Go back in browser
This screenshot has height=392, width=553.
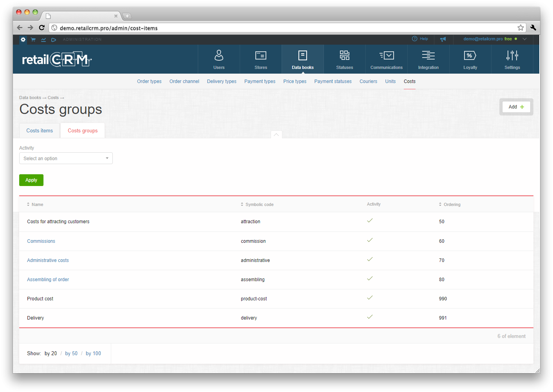tap(20, 28)
